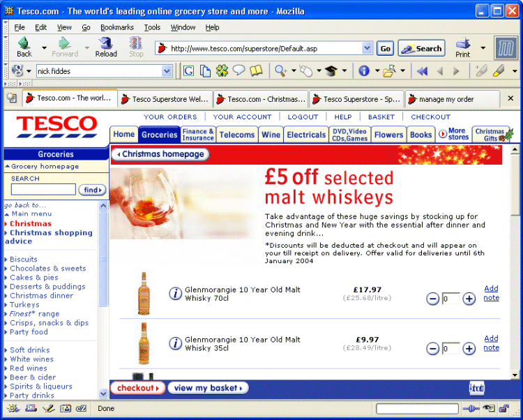Click the yellow highlighter icon
Image resolution: width=523 pixels, height=420 pixels.
click(499, 70)
